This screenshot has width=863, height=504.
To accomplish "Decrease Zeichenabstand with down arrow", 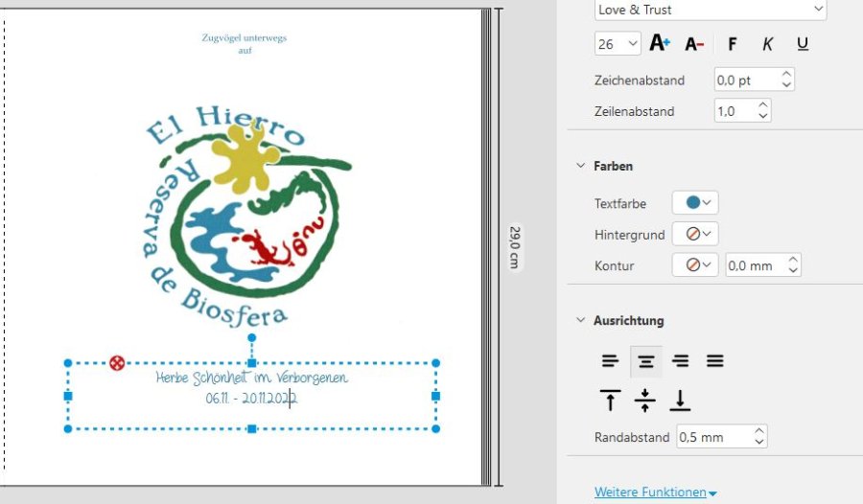I will point(786,85).
